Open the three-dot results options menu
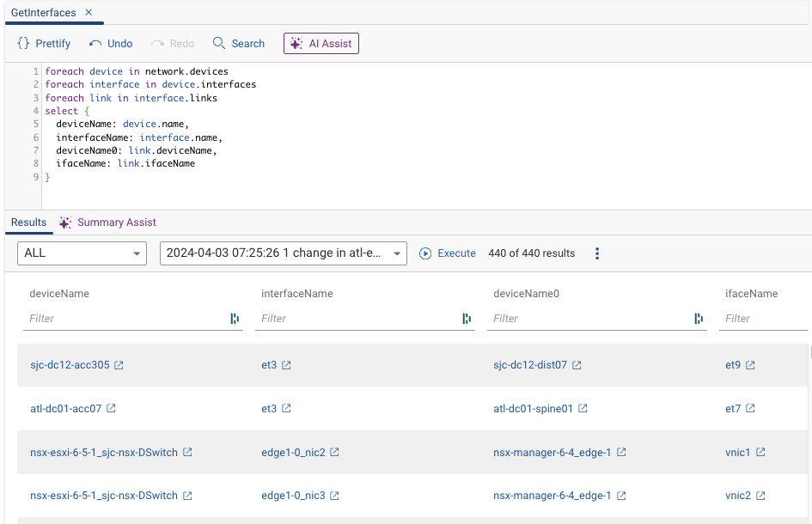The width and height of the screenshot is (812, 524). pyautogui.click(x=597, y=253)
